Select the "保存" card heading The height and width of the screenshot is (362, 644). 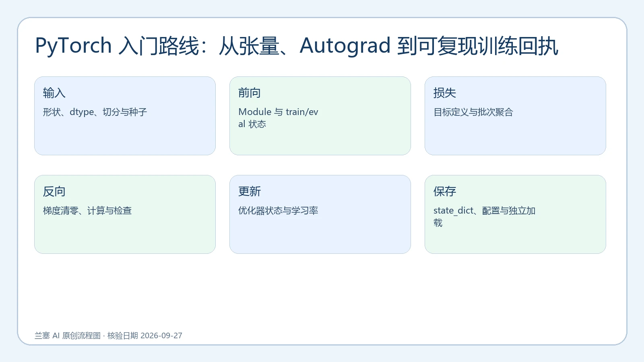pos(445,191)
